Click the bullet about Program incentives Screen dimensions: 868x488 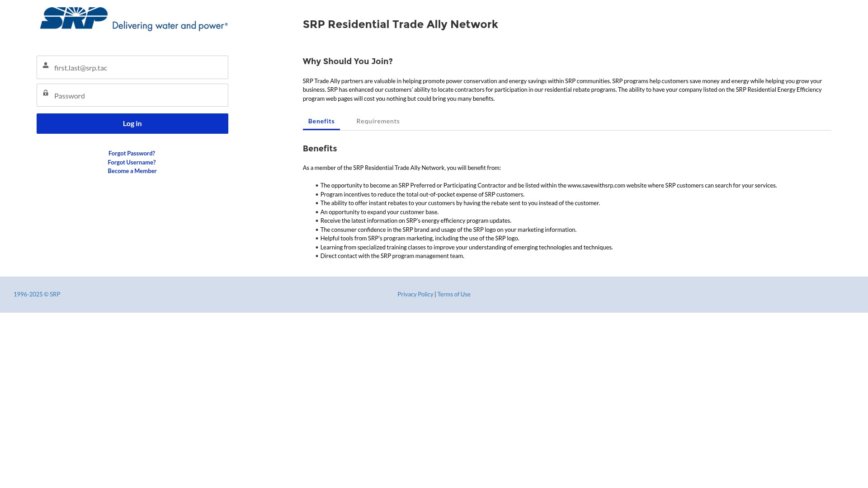(422, 194)
